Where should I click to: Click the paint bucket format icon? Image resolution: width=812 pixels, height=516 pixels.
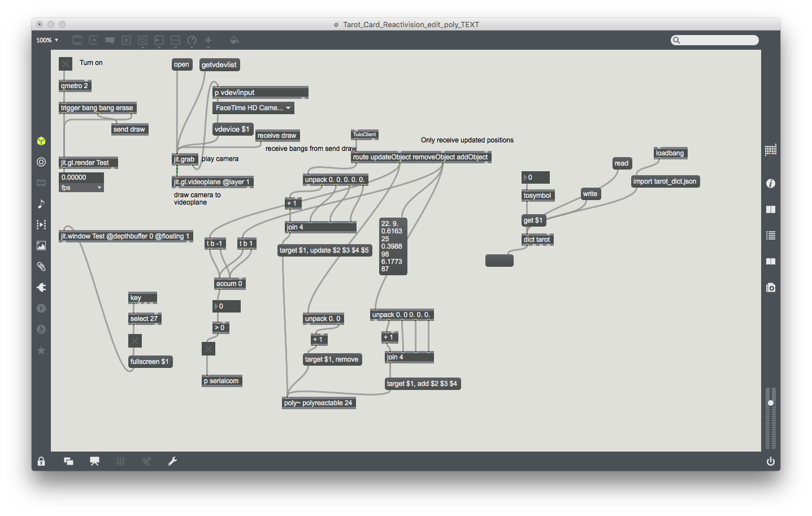(234, 40)
